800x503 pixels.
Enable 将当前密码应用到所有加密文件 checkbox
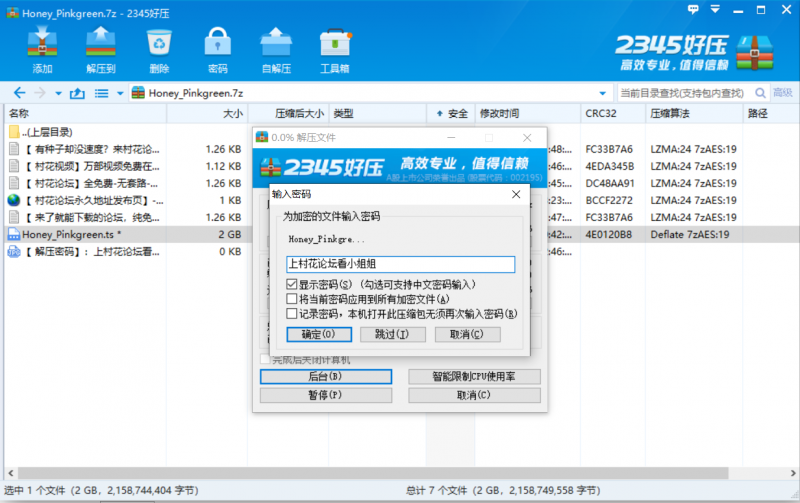click(x=292, y=299)
